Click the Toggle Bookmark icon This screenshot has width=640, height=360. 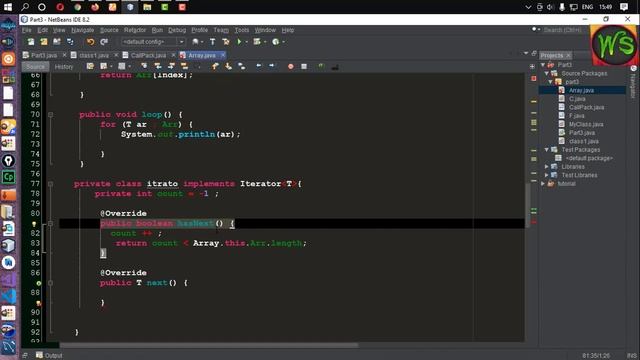pos(242,66)
